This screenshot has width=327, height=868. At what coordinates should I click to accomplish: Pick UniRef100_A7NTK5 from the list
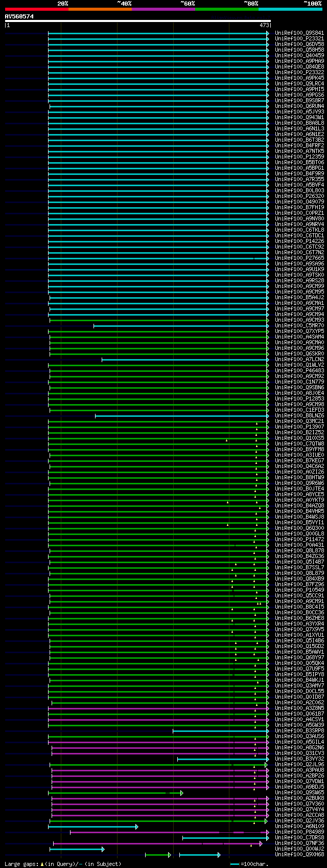(299, 151)
